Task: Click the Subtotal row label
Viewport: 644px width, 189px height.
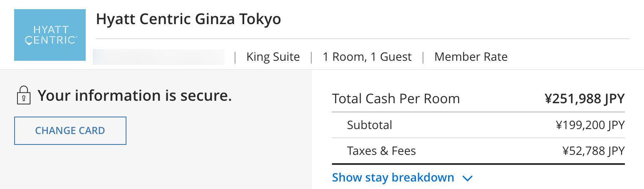Action: (x=369, y=125)
